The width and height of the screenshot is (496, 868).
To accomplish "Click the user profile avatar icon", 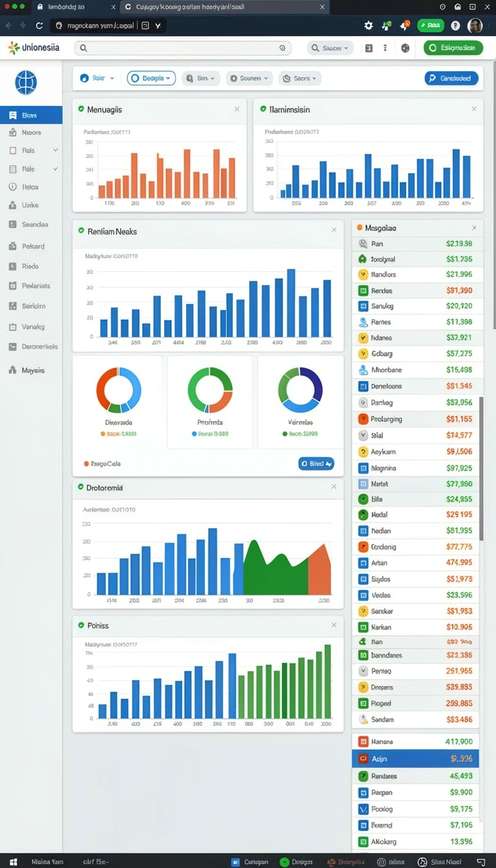I will pos(475,26).
